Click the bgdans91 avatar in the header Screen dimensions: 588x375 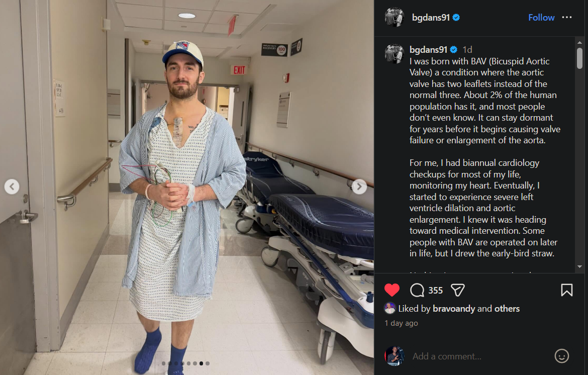click(394, 17)
